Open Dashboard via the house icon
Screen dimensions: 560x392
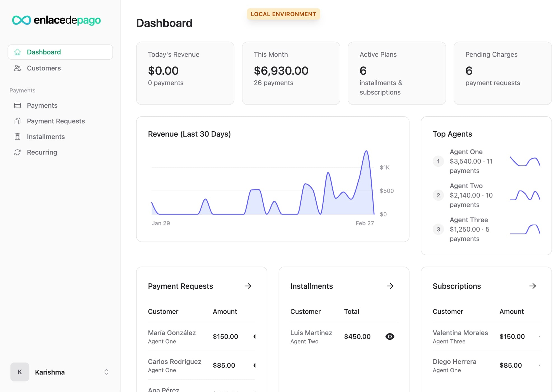click(18, 52)
